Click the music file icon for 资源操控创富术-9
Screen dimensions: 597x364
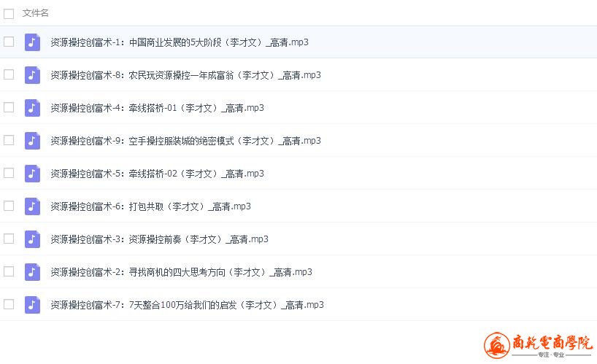click(x=32, y=140)
